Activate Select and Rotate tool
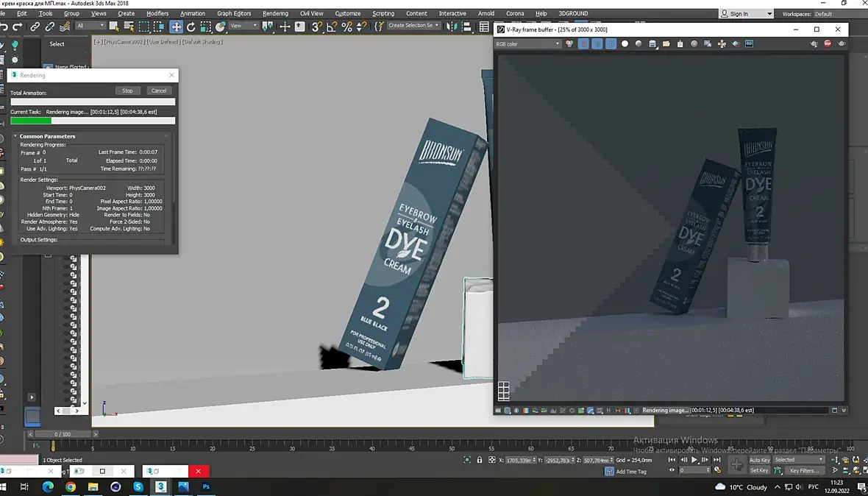The image size is (868, 496). pos(191,26)
